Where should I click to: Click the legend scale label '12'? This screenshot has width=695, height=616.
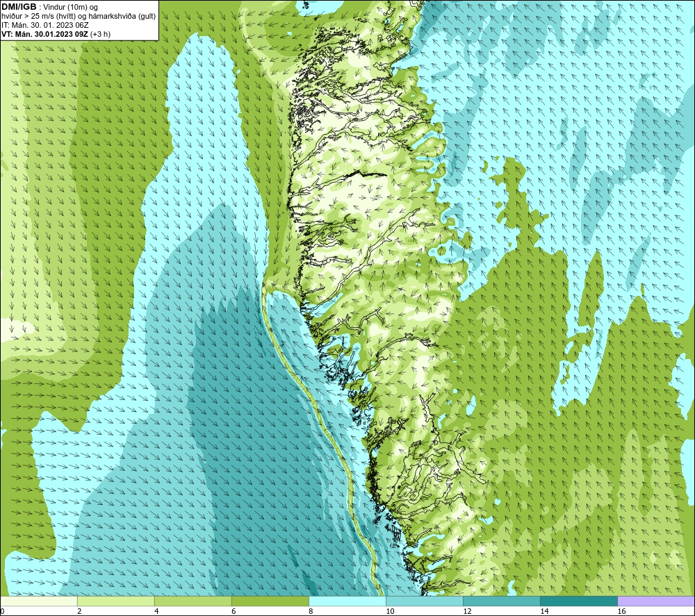(x=467, y=612)
